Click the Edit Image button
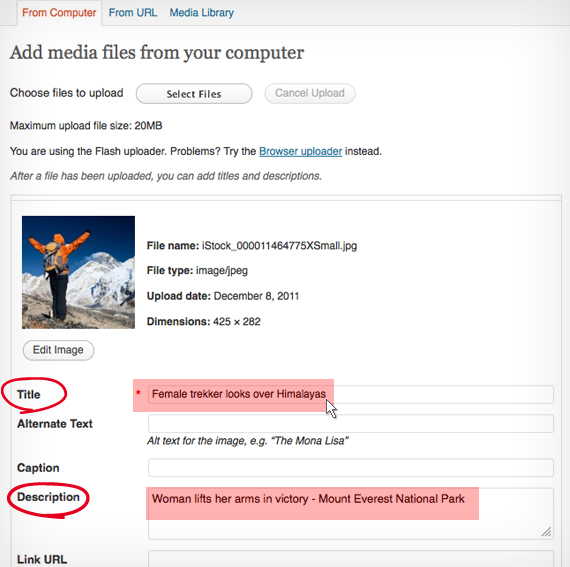 58,350
